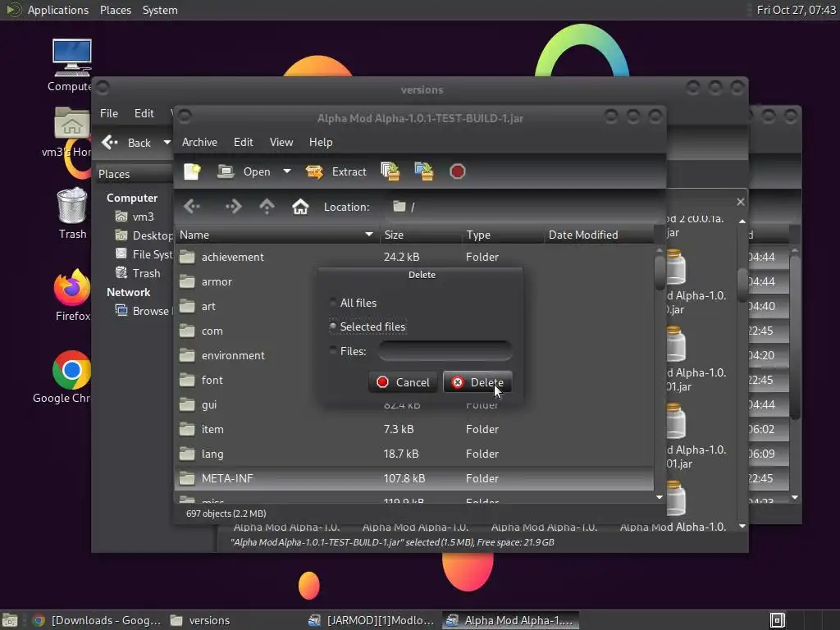
Task: Select the lang folder
Action: coord(212,454)
